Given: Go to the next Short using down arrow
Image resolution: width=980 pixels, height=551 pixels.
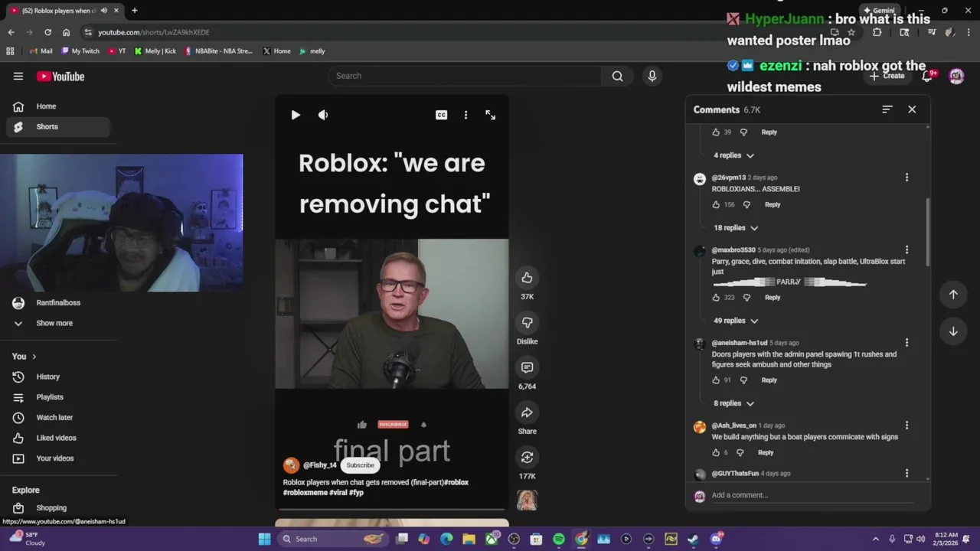Looking at the screenshot, I should pyautogui.click(x=953, y=331).
